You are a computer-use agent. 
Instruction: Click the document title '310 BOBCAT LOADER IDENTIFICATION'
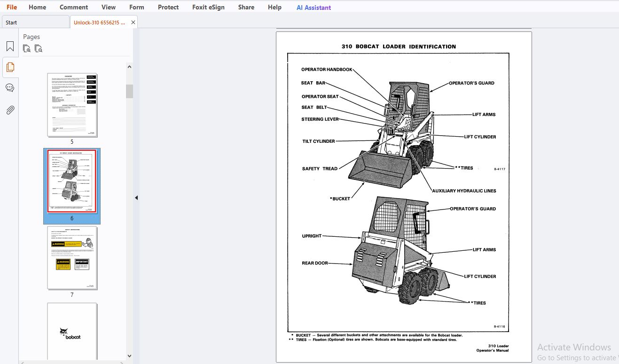(399, 46)
